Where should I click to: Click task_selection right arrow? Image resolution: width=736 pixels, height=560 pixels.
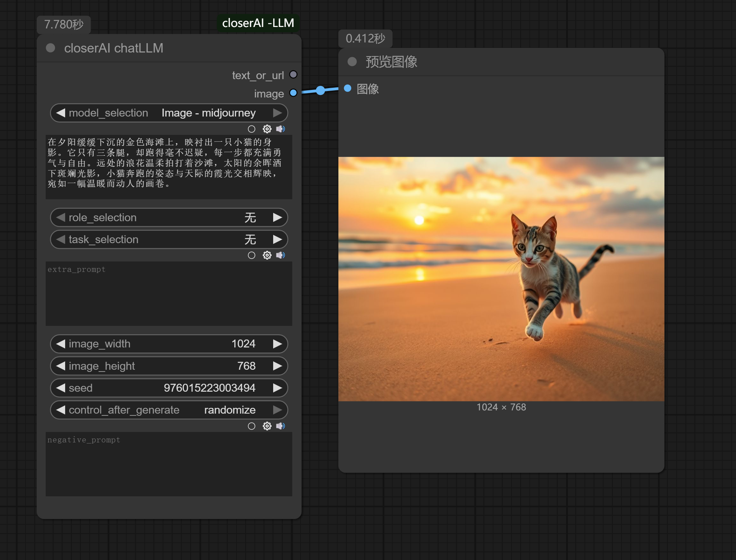point(277,240)
